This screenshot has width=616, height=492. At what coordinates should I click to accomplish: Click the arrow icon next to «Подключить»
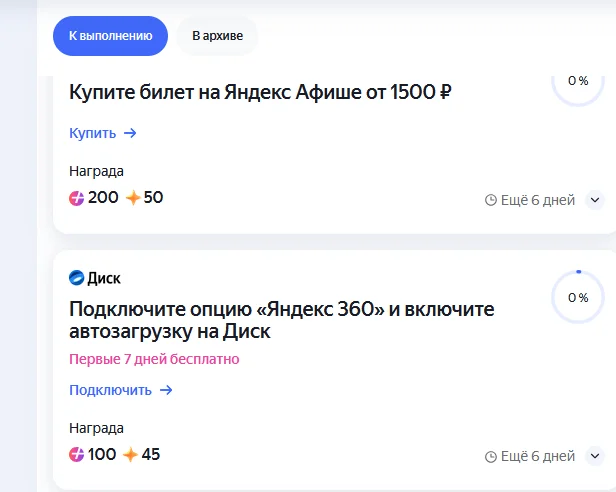(166, 390)
